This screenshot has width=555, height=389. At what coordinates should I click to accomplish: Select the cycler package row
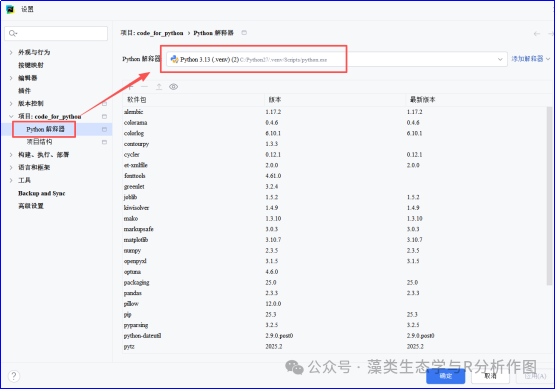[x=334, y=154]
